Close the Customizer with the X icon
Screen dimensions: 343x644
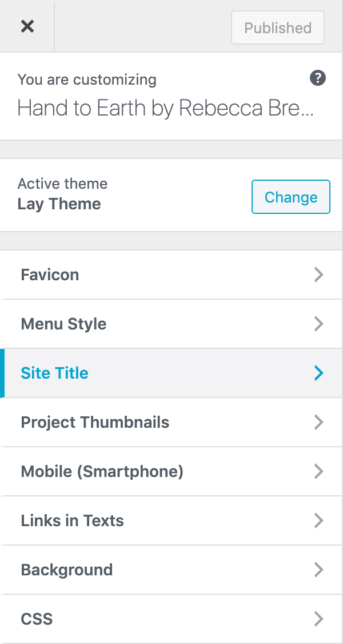pos(27,26)
